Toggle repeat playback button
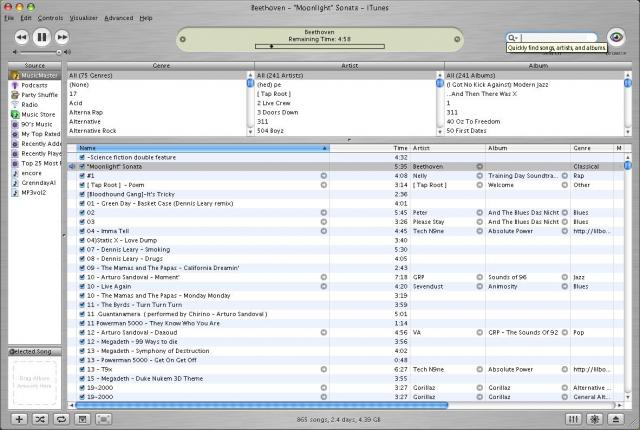 [61, 419]
